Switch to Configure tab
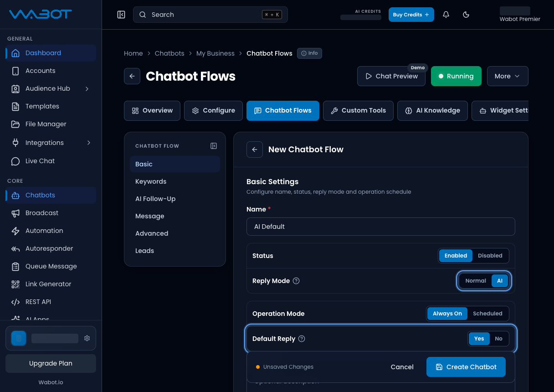This screenshot has height=392, width=554. tap(213, 111)
